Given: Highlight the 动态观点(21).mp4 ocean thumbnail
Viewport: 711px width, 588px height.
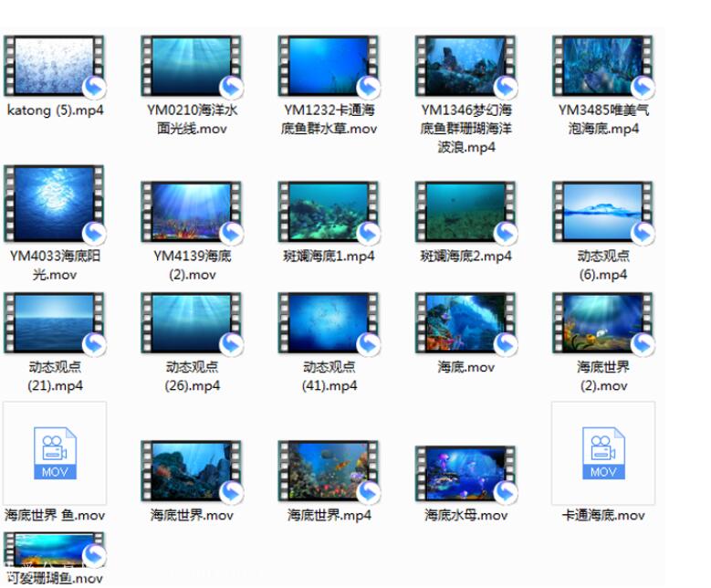Looking at the screenshot, I should tap(55, 323).
